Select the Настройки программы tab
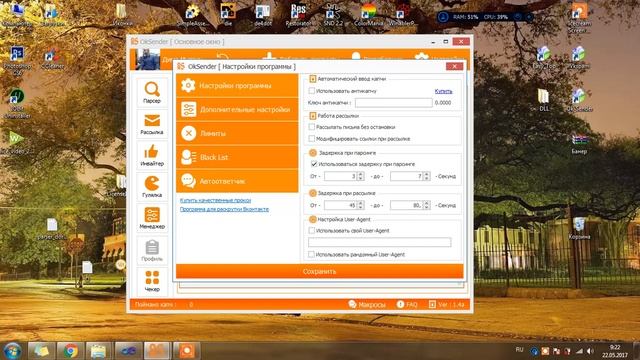The image size is (640, 360). [x=237, y=86]
